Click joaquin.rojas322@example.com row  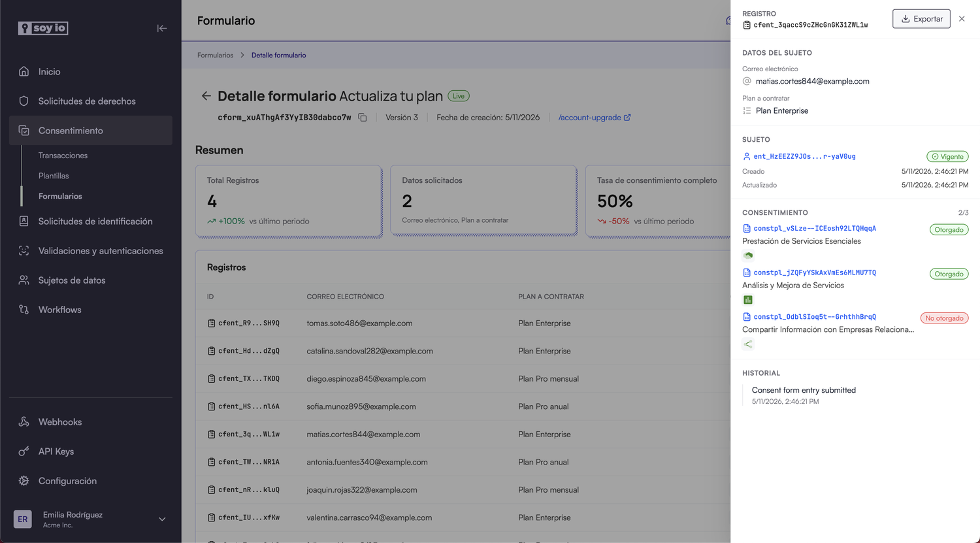point(463,489)
